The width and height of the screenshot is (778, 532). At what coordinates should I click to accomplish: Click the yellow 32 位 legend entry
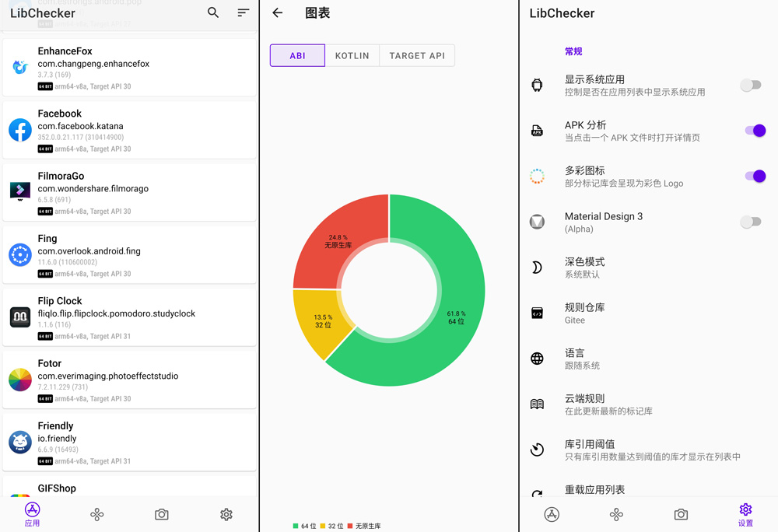tap(331, 526)
